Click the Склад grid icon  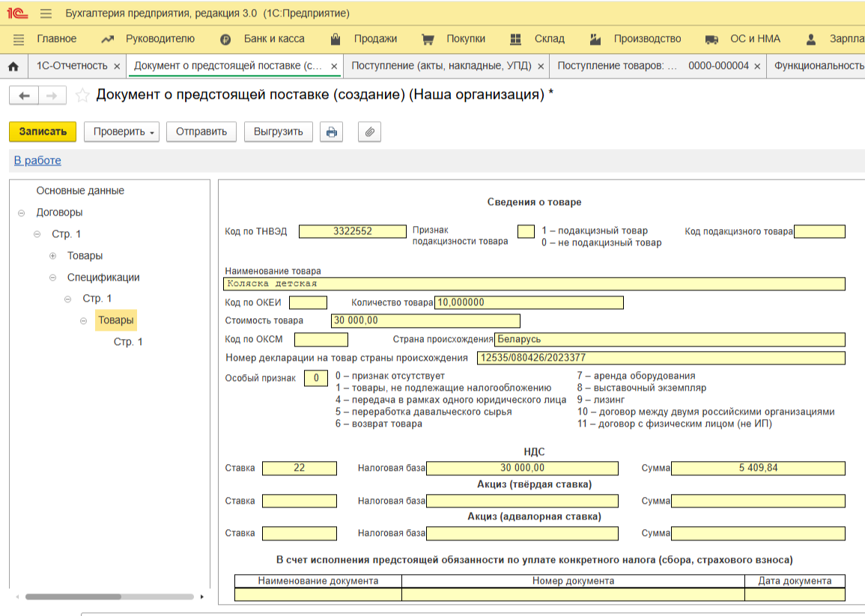[516, 39]
